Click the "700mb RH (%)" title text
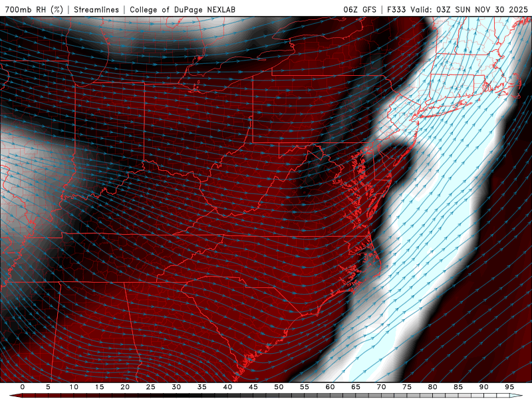This screenshot has width=532, height=399. coord(35,9)
